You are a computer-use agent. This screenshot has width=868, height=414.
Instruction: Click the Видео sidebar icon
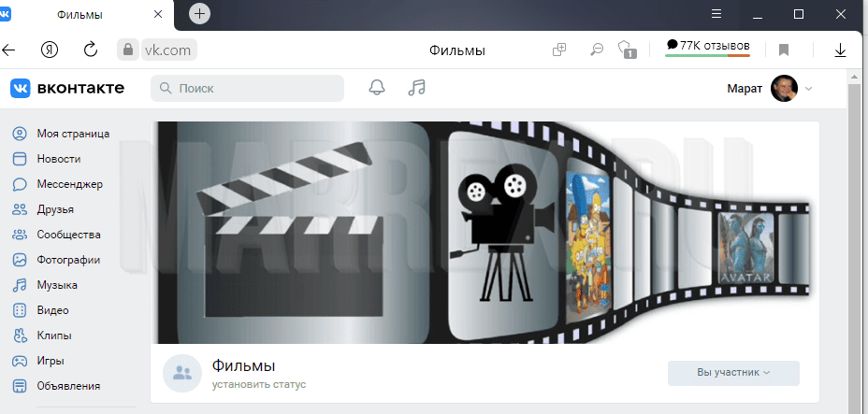(20, 310)
